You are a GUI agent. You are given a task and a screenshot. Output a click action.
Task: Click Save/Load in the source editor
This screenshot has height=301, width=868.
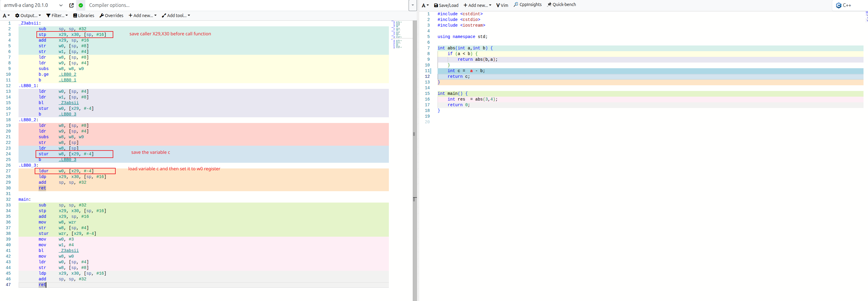[x=446, y=5]
